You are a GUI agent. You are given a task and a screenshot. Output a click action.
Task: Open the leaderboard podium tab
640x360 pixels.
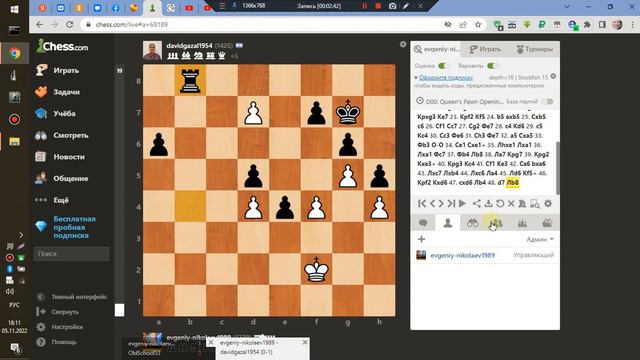pos(522,223)
